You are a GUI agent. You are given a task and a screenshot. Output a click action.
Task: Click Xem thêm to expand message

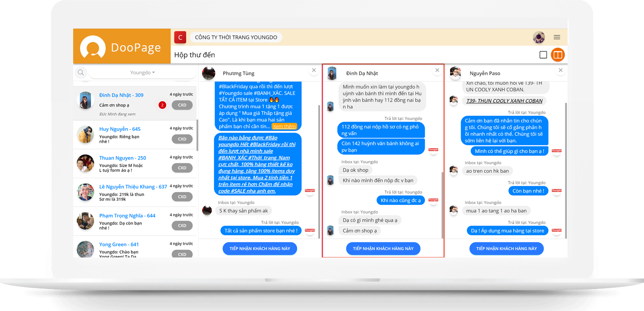(x=284, y=126)
